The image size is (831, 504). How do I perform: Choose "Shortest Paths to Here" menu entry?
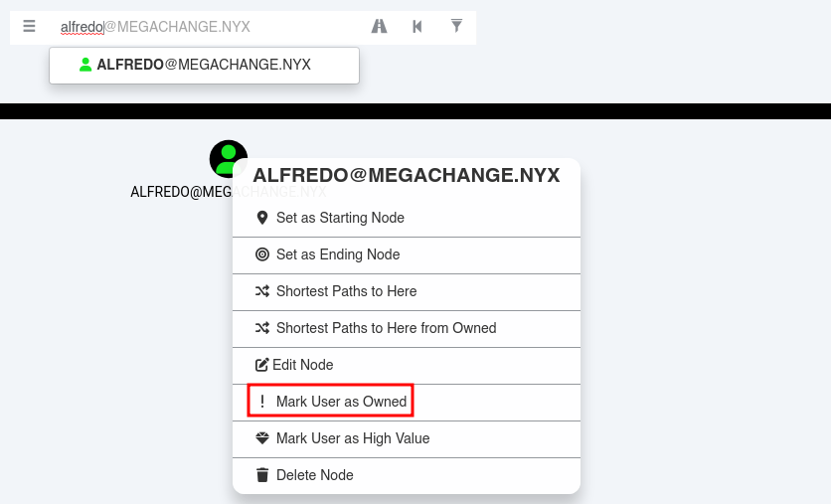346,291
